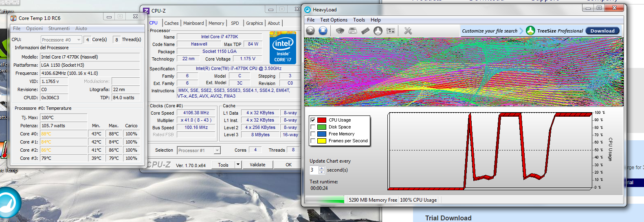Open the Processor #1 selection dropdown in CPU-Z
644x222 pixels.
coord(199,150)
